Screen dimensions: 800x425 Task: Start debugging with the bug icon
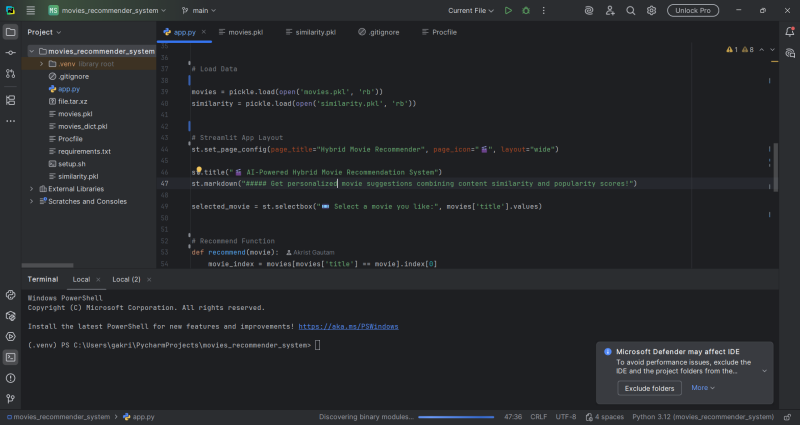click(526, 10)
